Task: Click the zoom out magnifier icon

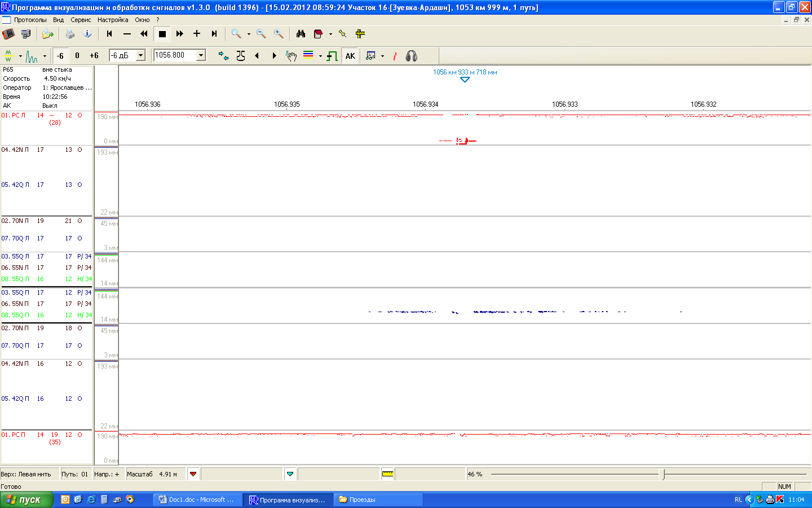Action: pos(261,34)
